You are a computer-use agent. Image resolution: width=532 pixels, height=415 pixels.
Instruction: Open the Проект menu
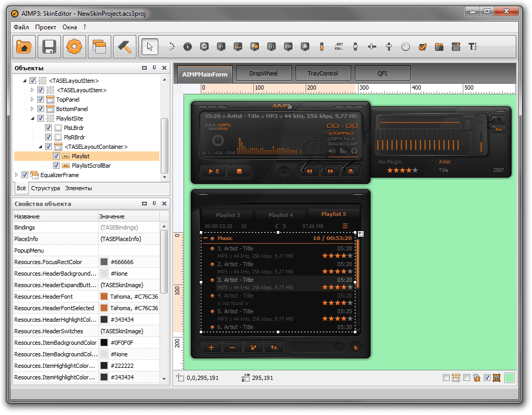click(46, 27)
